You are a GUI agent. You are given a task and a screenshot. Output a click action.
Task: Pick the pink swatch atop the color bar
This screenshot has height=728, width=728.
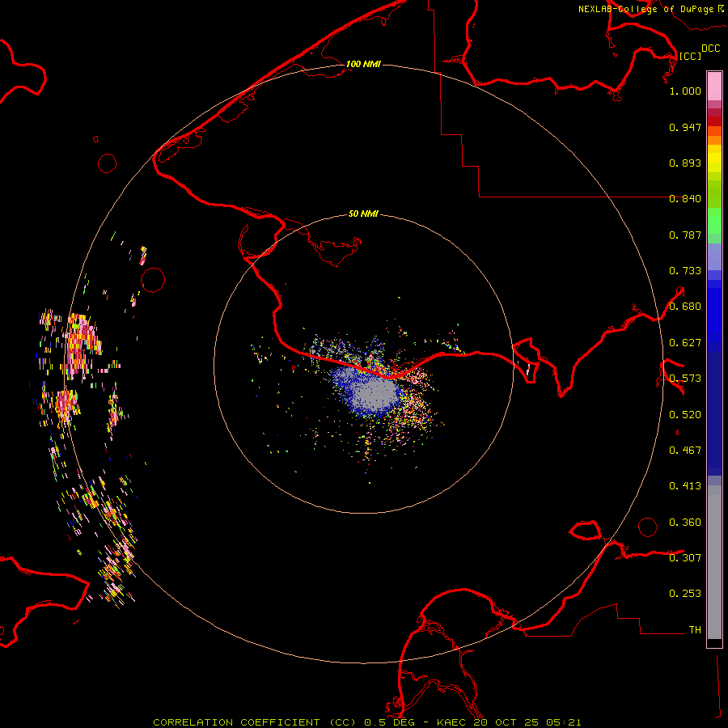click(714, 85)
